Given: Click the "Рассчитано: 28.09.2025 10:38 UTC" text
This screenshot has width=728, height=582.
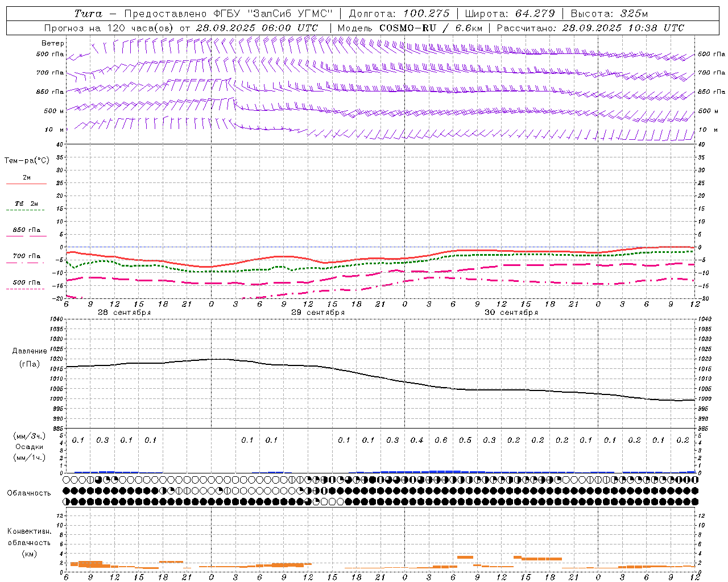Looking at the screenshot, I should [x=590, y=28].
